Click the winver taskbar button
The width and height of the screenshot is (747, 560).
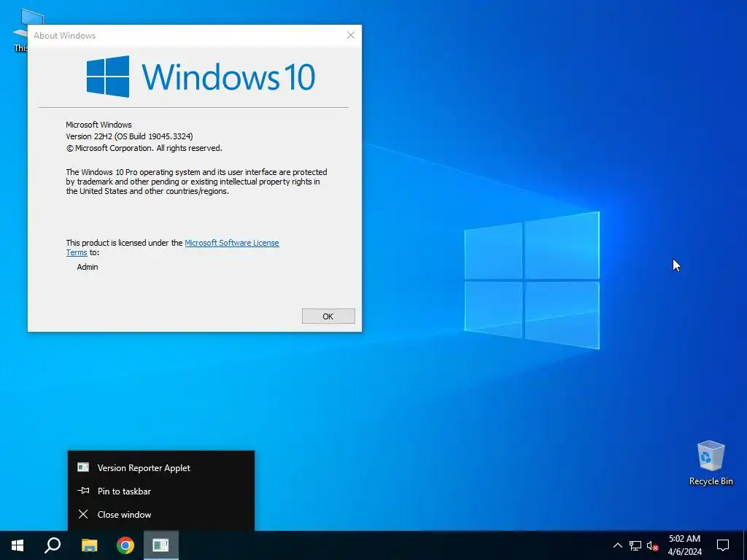click(x=161, y=545)
